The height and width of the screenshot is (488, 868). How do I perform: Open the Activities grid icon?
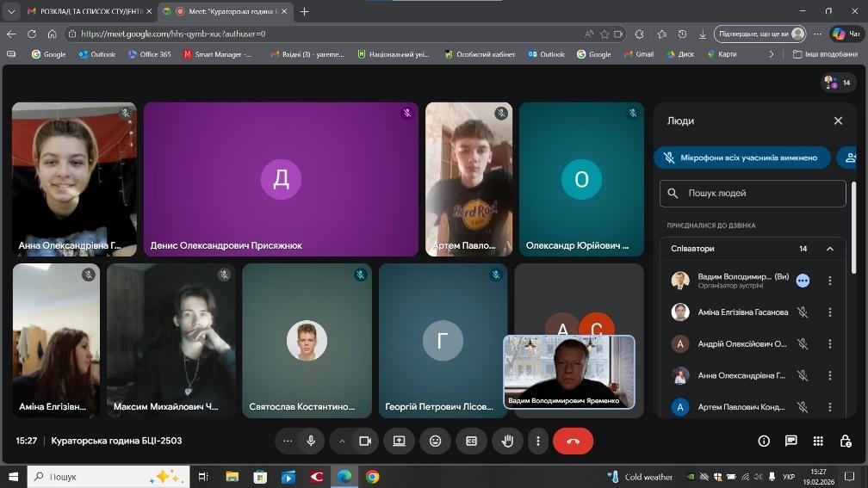(x=818, y=441)
